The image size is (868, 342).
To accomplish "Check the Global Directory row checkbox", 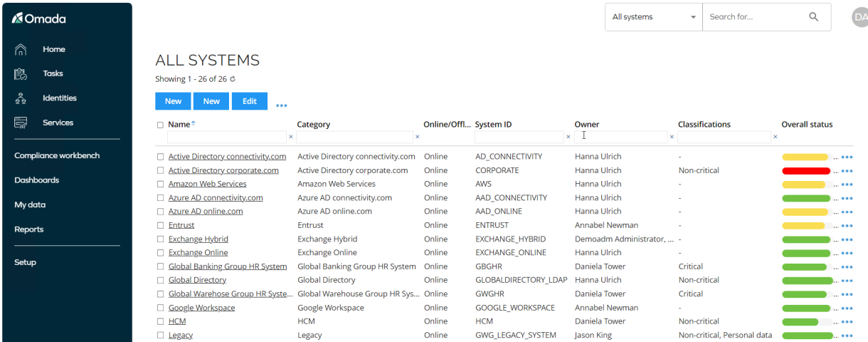I will (160, 280).
